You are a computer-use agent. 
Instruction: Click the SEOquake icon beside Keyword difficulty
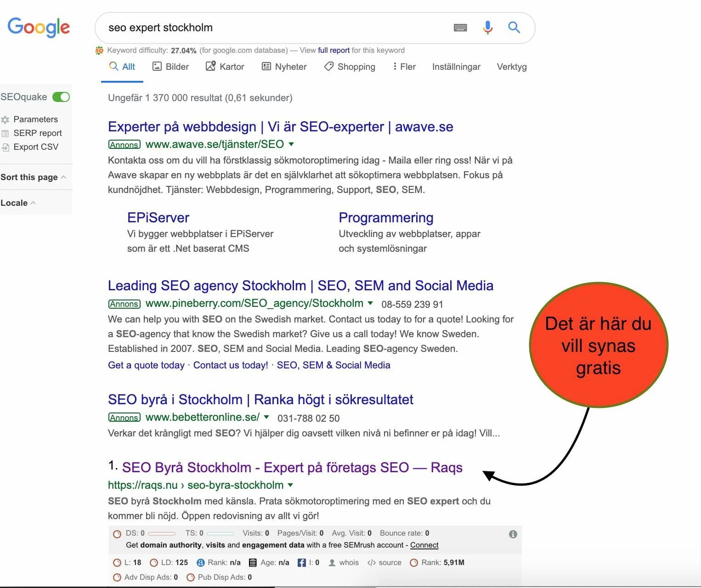(99, 51)
